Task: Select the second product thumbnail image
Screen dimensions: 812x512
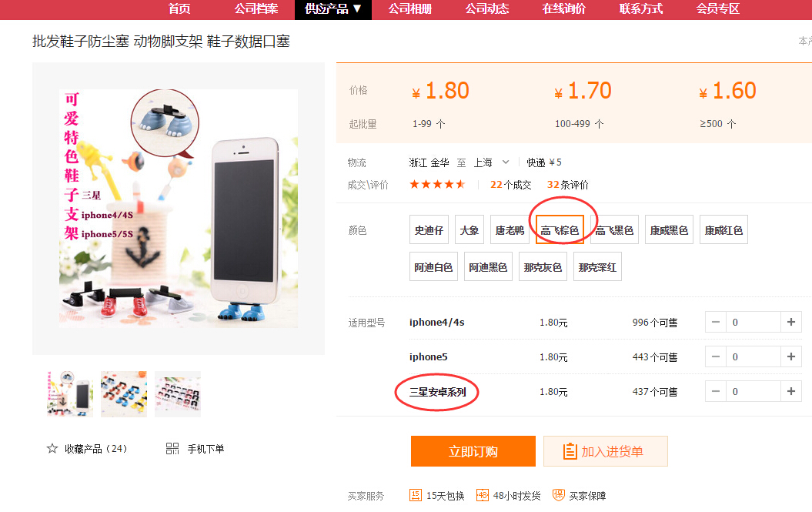Action: click(x=124, y=394)
